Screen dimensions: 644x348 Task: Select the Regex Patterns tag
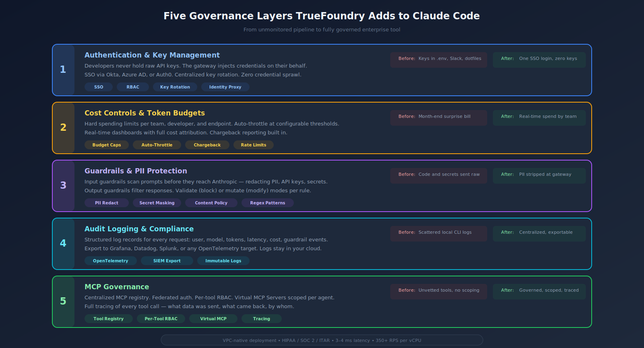coord(268,203)
